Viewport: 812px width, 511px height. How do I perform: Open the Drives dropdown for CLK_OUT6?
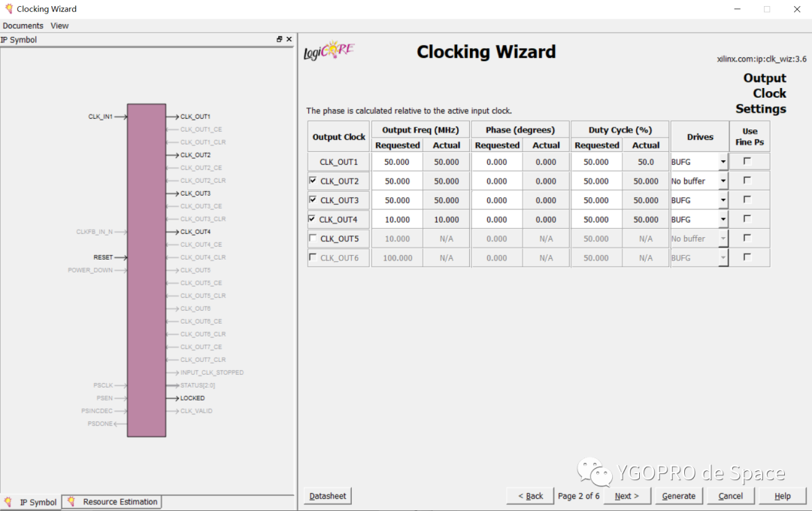(723, 257)
